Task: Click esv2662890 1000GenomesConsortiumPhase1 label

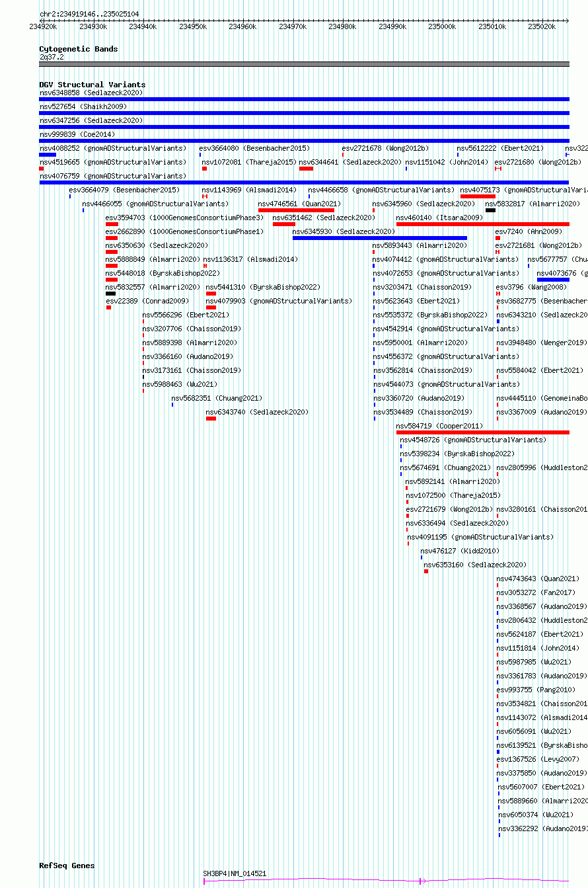Action: pos(184,231)
